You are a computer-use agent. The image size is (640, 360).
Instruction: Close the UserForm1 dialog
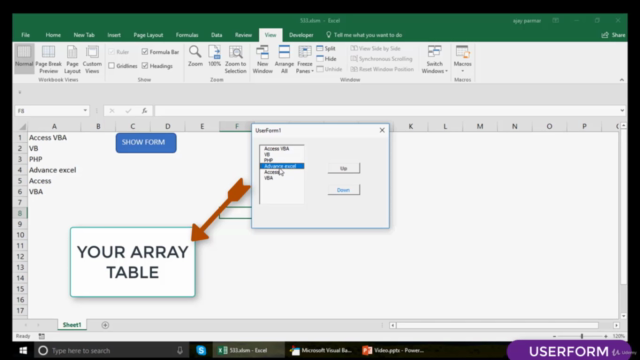click(x=382, y=130)
